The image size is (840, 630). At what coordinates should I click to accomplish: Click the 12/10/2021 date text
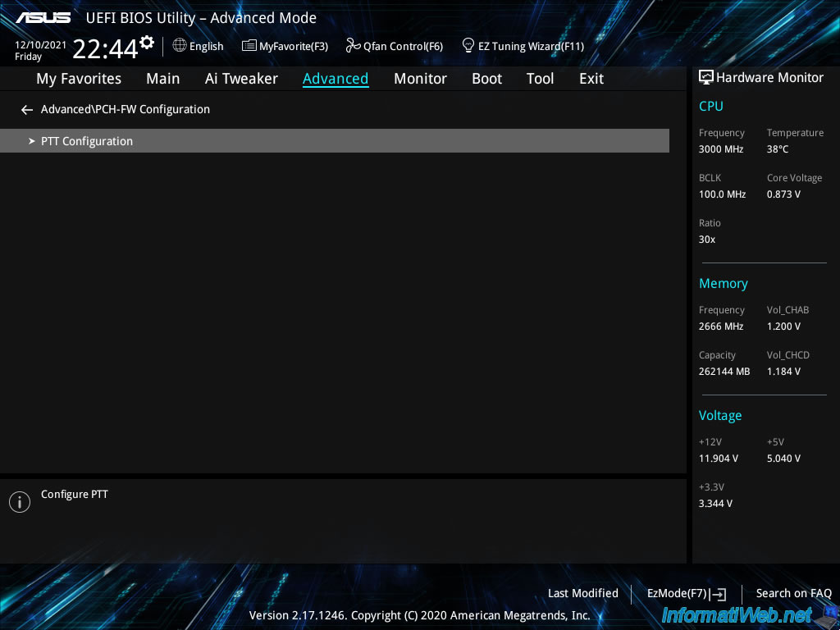pyautogui.click(x=40, y=45)
